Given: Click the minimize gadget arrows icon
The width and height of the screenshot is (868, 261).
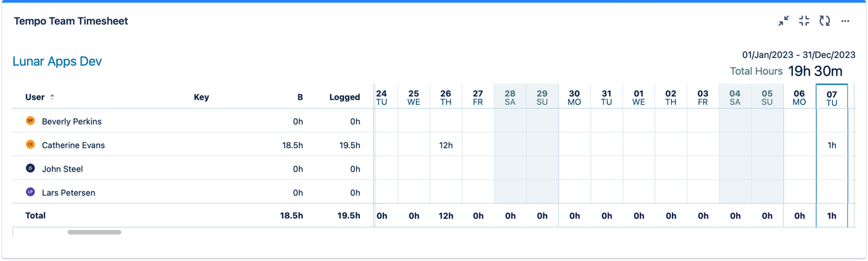Looking at the screenshot, I should coord(783,21).
